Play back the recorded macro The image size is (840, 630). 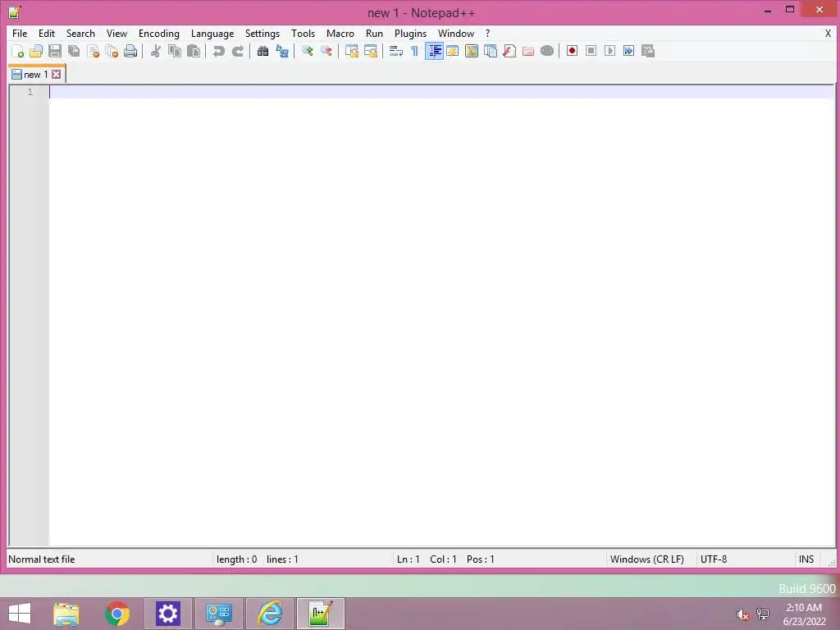(609, 51)
